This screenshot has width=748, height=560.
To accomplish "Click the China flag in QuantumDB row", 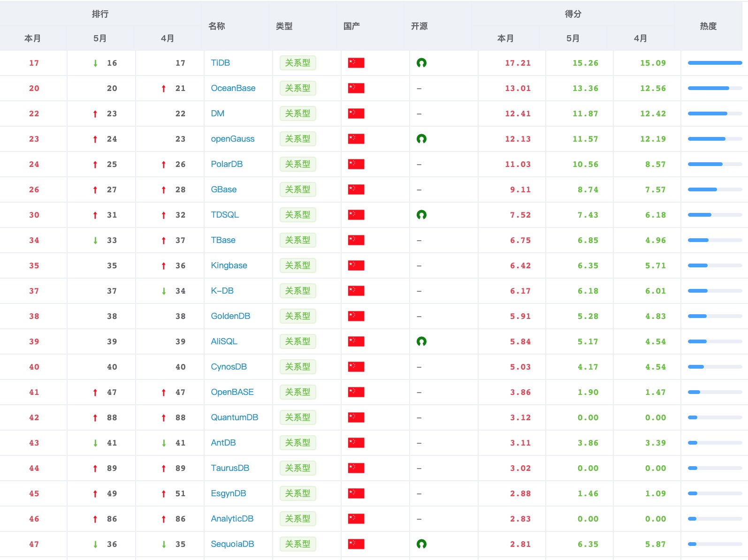I will [356, 417].
